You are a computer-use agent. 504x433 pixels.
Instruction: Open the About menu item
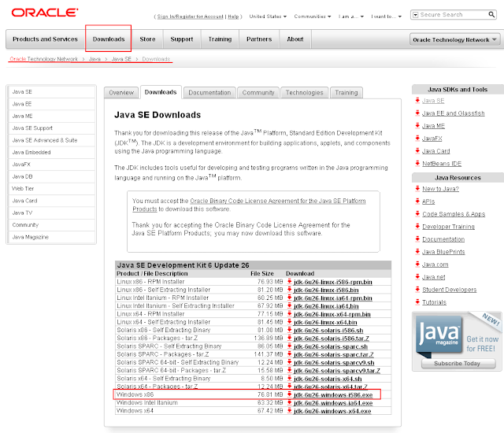[x=295, y=39]
